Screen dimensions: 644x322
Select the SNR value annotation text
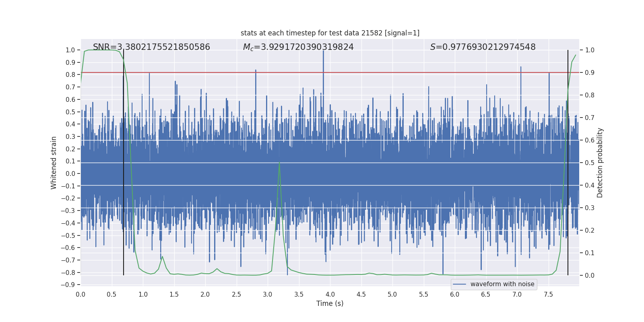tap(151, 47)
